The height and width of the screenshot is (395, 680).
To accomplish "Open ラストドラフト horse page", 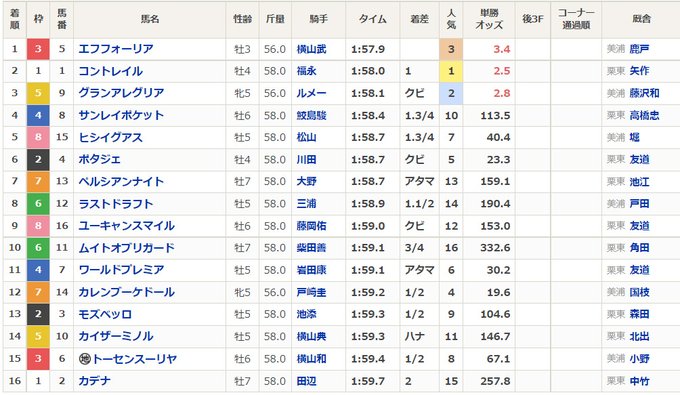I will tap(116, 204).
